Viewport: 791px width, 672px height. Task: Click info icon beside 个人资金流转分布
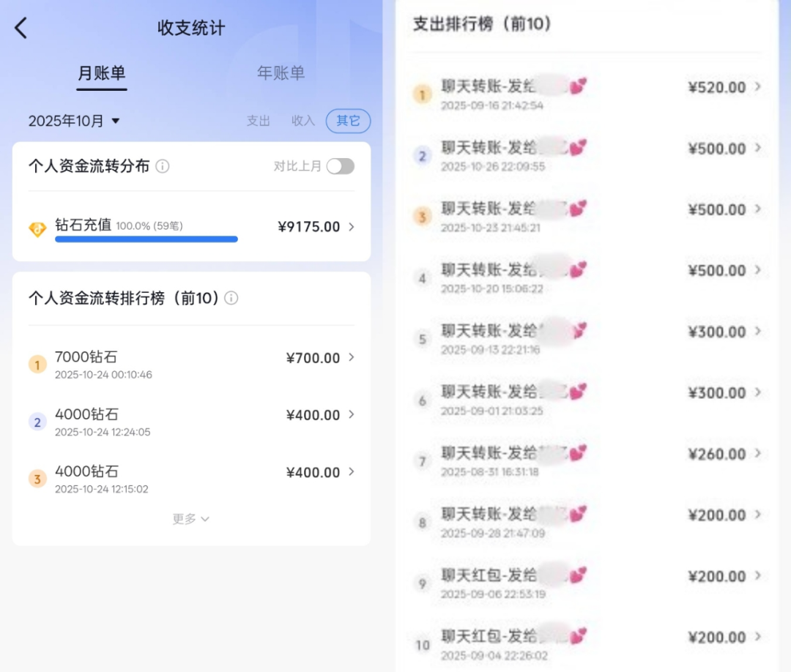click(163, 166)
